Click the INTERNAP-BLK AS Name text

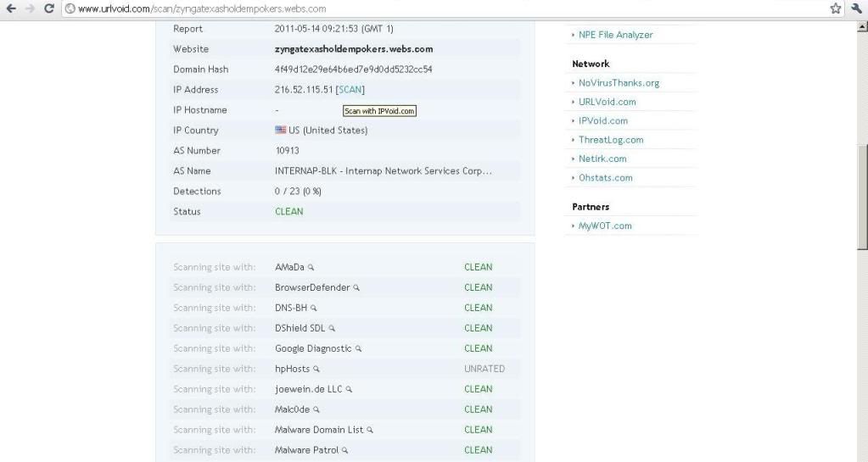tap(383, 171)
